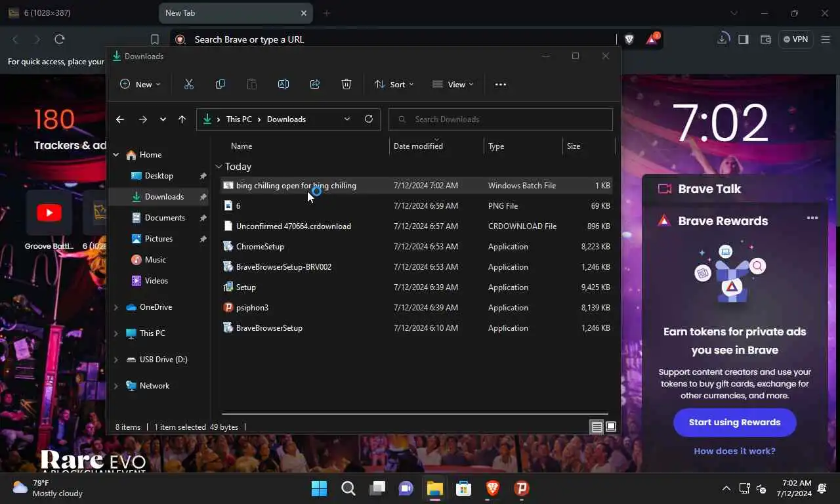840x504 pixels.
Task: Open a new Brave tab with plus button
Action: [327, 13]
